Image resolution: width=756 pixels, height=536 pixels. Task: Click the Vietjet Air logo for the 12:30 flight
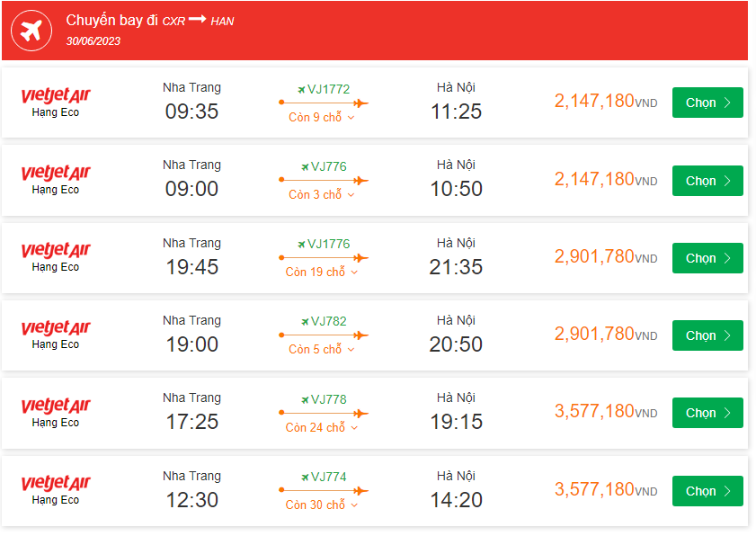(x=56, y=483)
